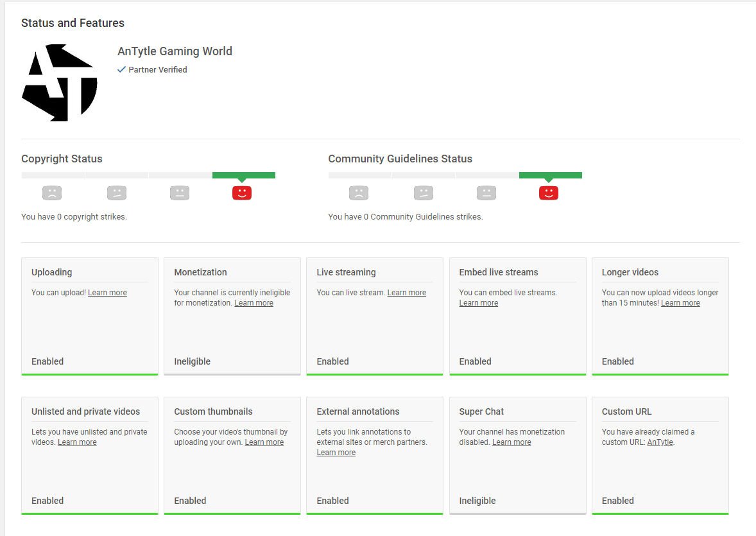Click the smirking gray face under Copyright Status

[x=117, y=193]
